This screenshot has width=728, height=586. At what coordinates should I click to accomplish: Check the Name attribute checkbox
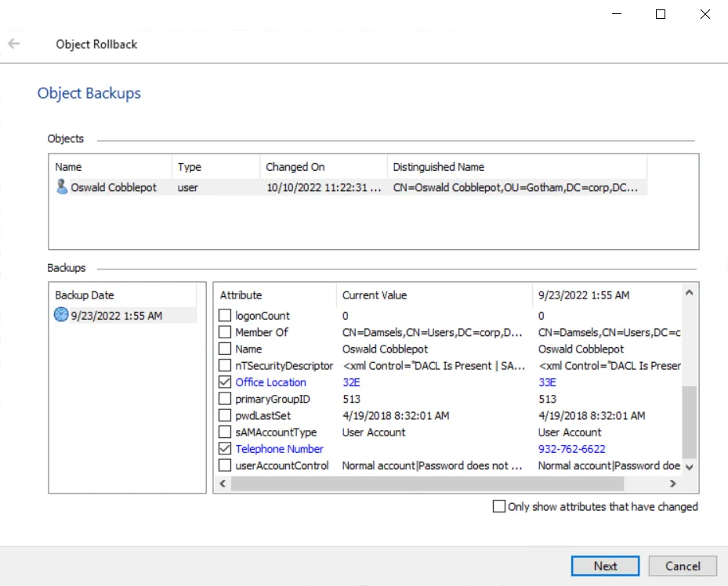225,349
